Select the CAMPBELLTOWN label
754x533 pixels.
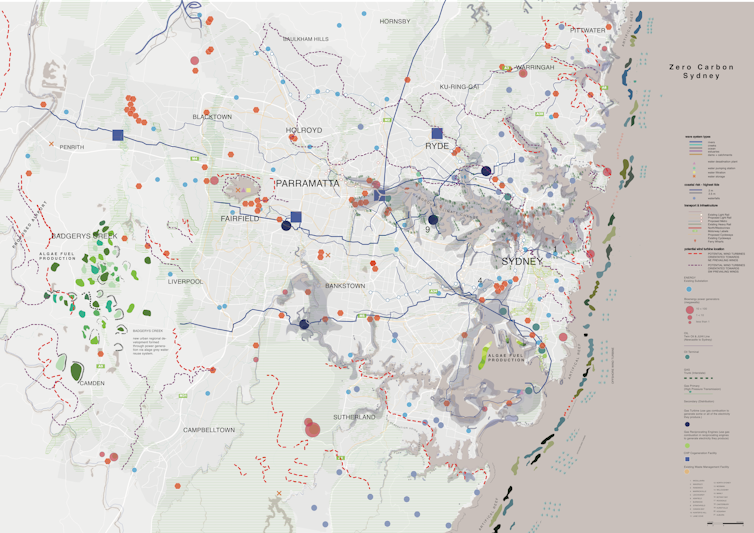(x=209, y=430)
